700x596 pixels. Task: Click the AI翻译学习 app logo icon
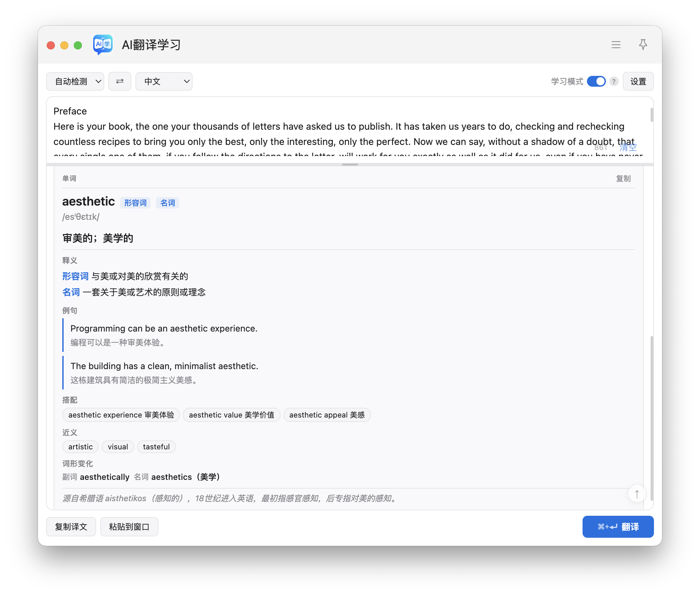click(103, 44)
